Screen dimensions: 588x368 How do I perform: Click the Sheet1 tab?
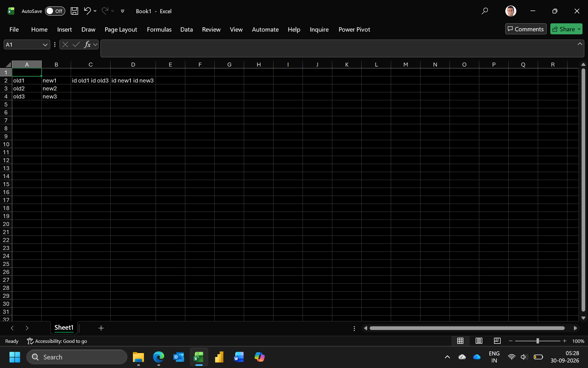click(x=64, y=328)
